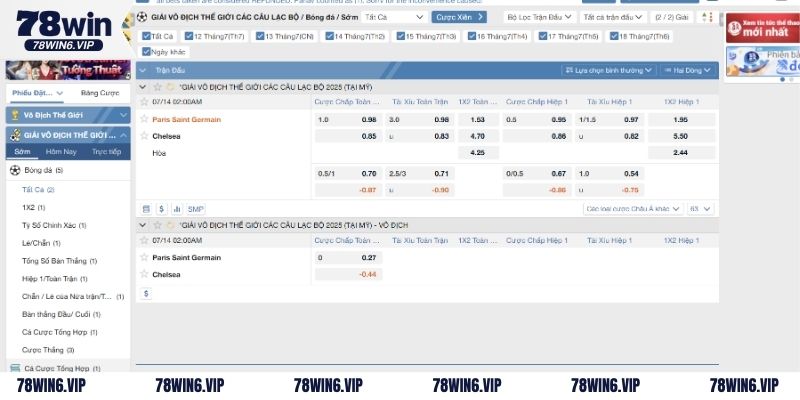Bet Paris Saint Germain handicap odds 0.98
The width and height of the screenshot is (800, 400).
coord(348,119)
